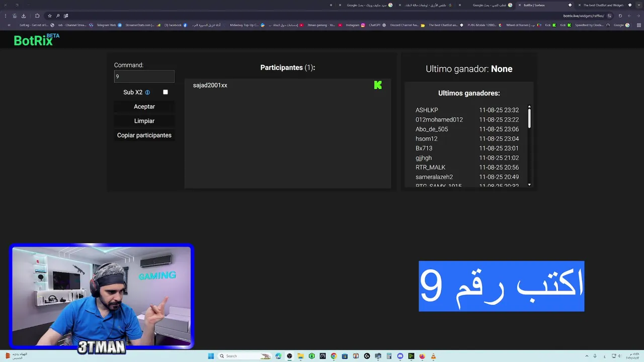Open the speedometer app on the taskbar

323,356
